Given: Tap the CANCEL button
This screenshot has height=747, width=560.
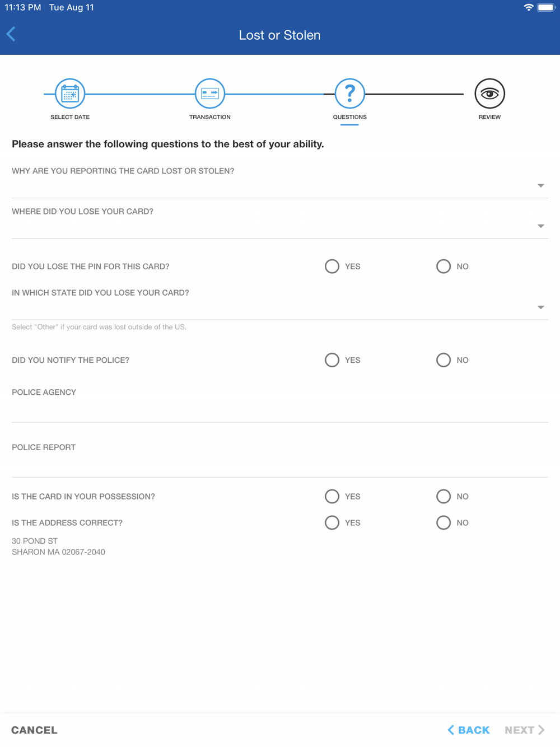Looking at the screenshot, I should click(34, 730).
